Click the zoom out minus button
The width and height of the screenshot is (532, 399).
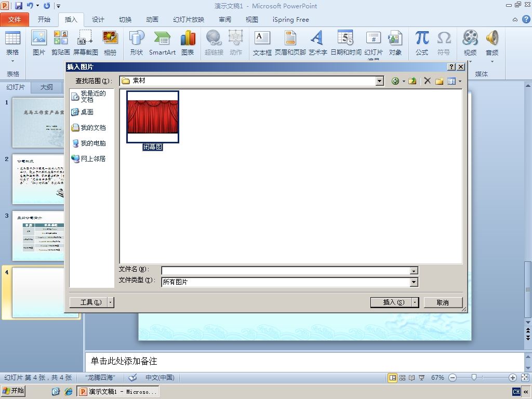point(453,378)
